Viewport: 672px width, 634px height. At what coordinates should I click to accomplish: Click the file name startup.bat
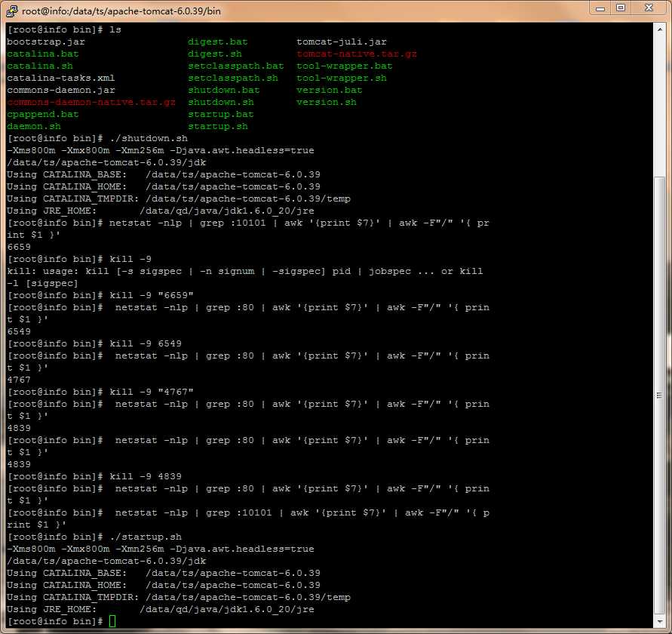click(x=221, y=114)
